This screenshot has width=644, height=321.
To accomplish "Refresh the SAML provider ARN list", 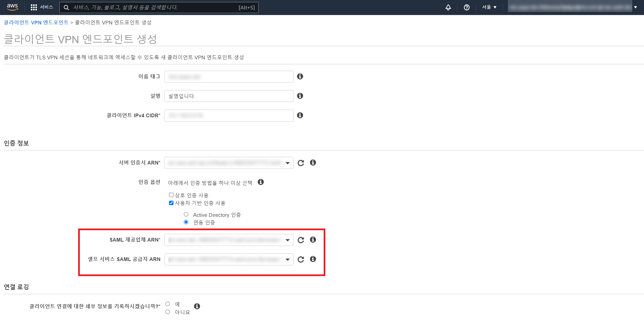I will (301, 240).
